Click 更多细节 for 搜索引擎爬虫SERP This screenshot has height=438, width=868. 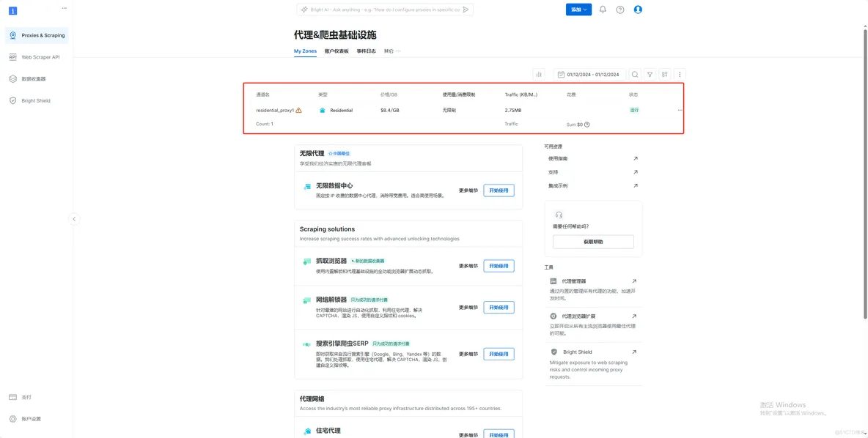coord(468,354)
